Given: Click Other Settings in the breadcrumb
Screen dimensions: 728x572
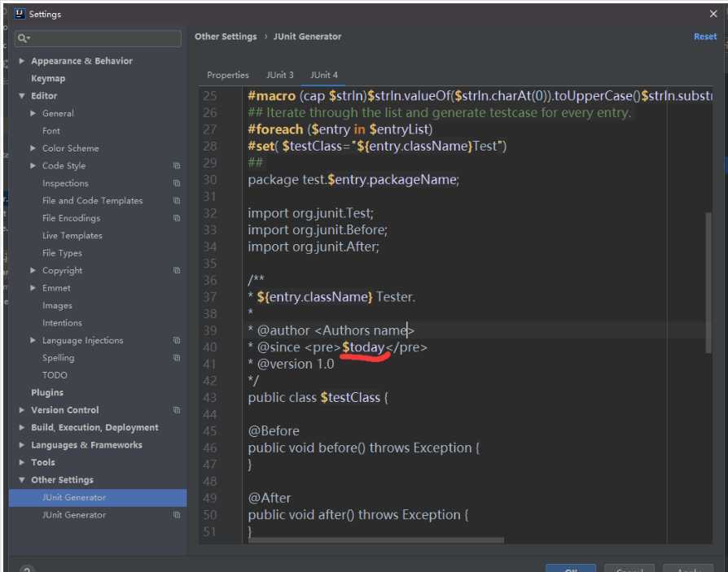Looking at the screenshot, I should [226, 37].
